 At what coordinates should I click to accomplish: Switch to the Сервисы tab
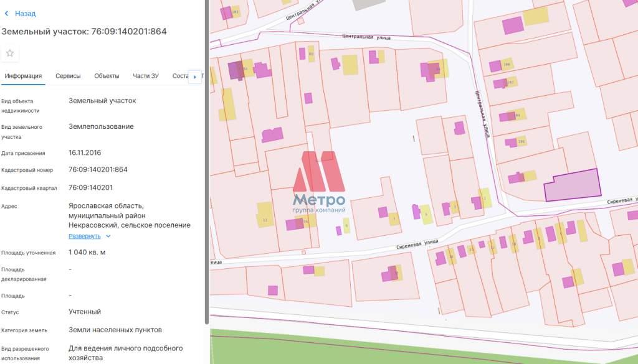(68, 76)
